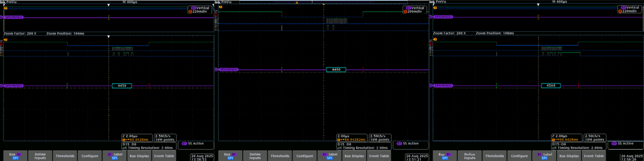
Task: Click the B1 Vertical 200mdiv readout badge
Action: click(415, 10)
